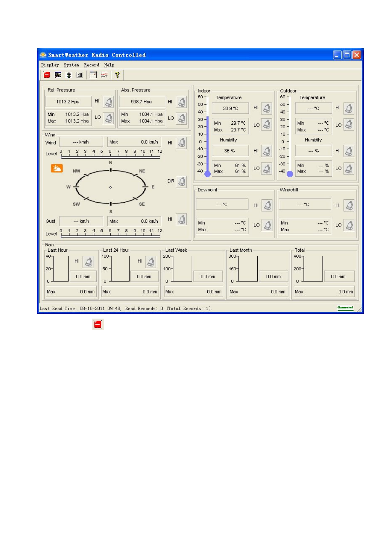
Task: Toggle Indoor Temperature LO alarm bell
Action: (x=267, y=125)
